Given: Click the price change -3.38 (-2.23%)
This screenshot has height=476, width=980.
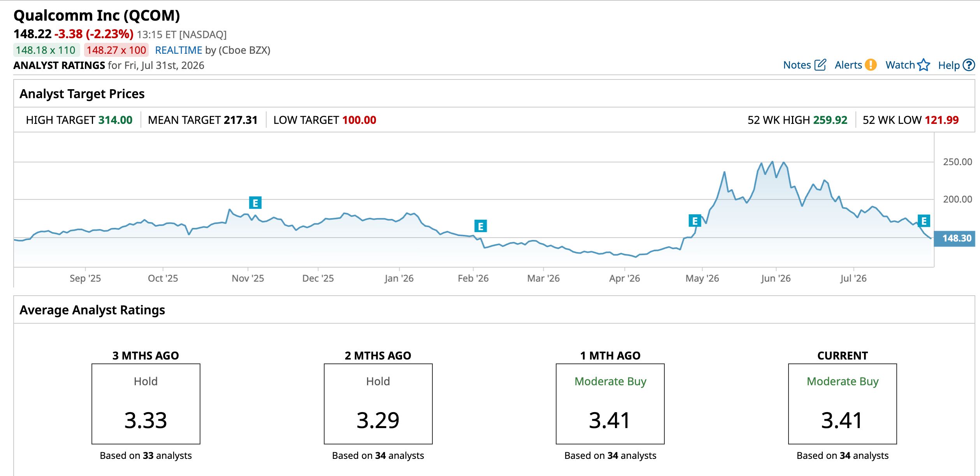Looking at the screenshot, I should click(x=94, y=34).
